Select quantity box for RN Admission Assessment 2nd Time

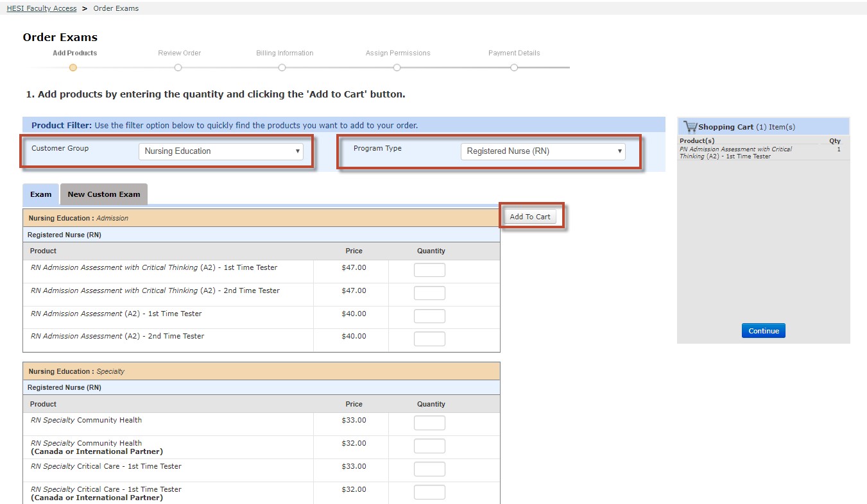click(429, 339)
